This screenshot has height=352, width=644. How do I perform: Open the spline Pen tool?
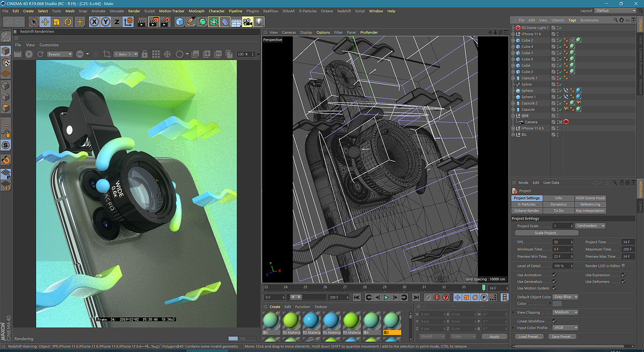point(191,22)
